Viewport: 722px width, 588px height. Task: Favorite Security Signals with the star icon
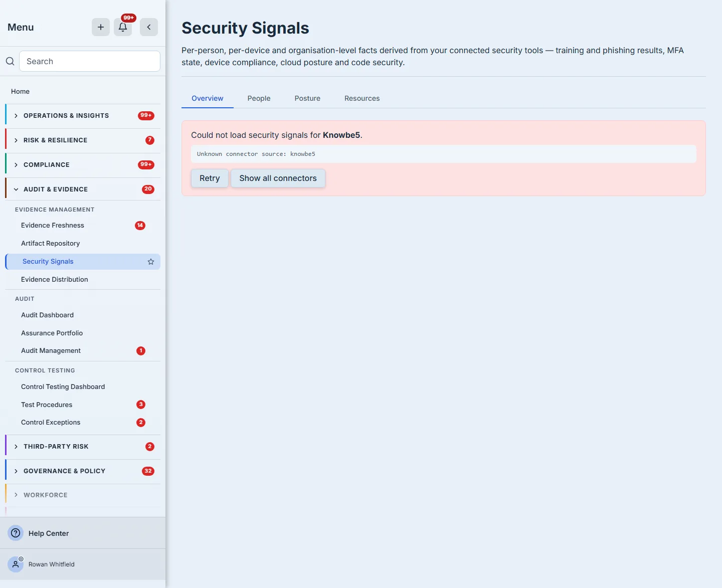pos(151,262)
